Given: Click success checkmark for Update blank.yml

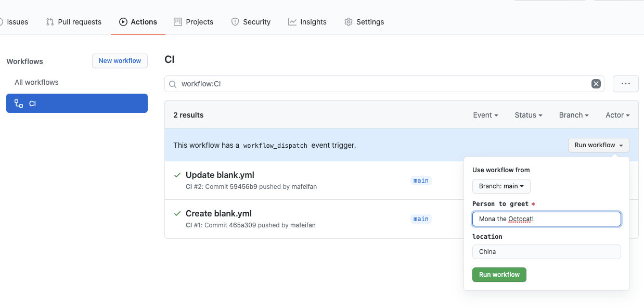Looking at the screenshot, I should [x=177, y=175].
